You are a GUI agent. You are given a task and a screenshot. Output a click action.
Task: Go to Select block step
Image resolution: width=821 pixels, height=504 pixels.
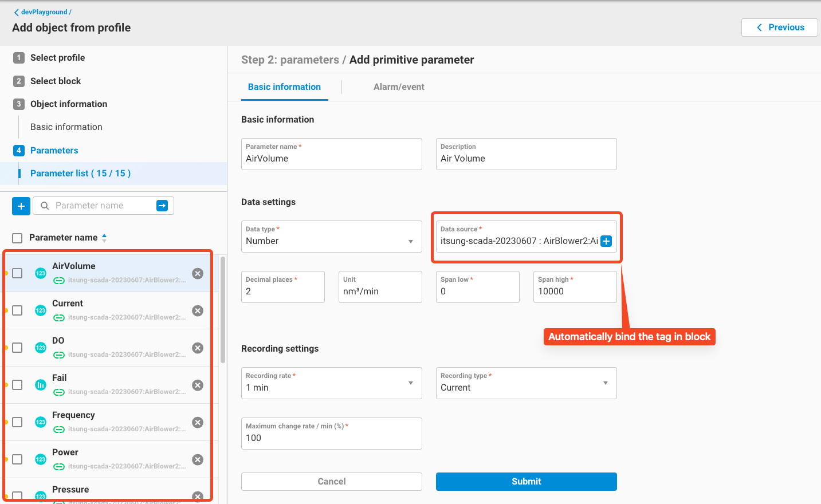(x=56, y=81)
